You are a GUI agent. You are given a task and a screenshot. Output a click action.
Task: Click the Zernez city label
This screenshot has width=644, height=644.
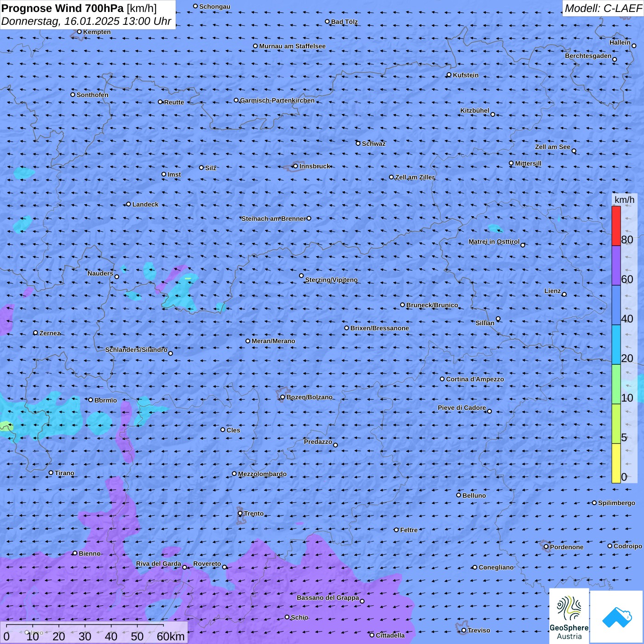pyautogui.click(x=50, y=333)
